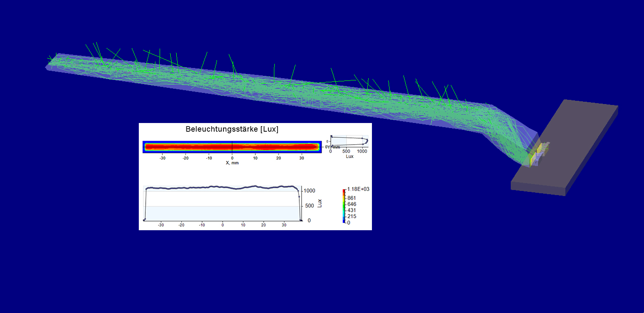The height and width of the screenshot is (313, 644).
Task: Click the rotated Lux label of lower plot
Action: (x=320, y=203)
